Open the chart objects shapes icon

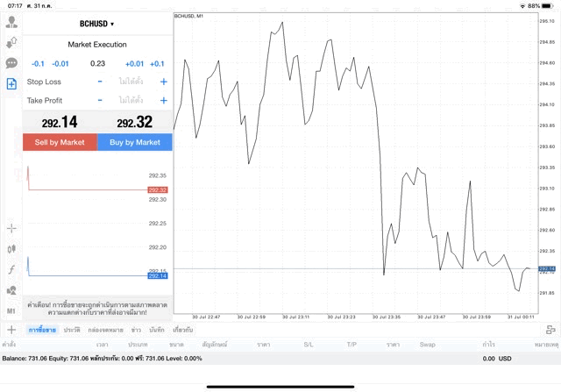click(11, 290)
